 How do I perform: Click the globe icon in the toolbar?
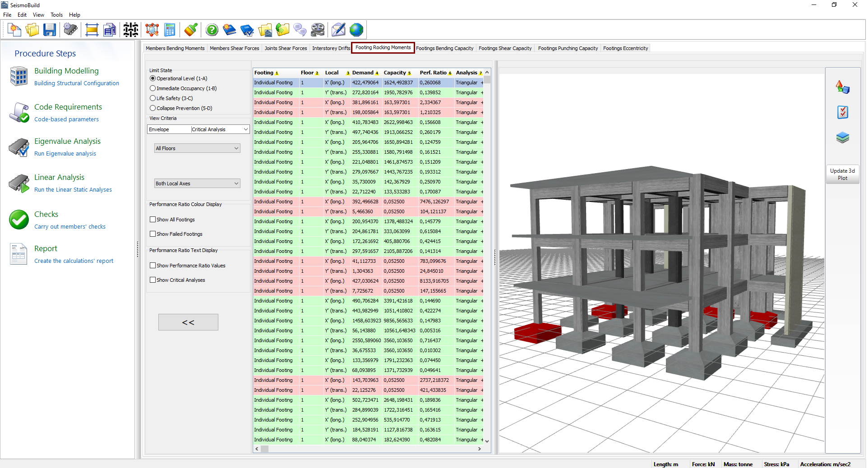pos(356,30)
